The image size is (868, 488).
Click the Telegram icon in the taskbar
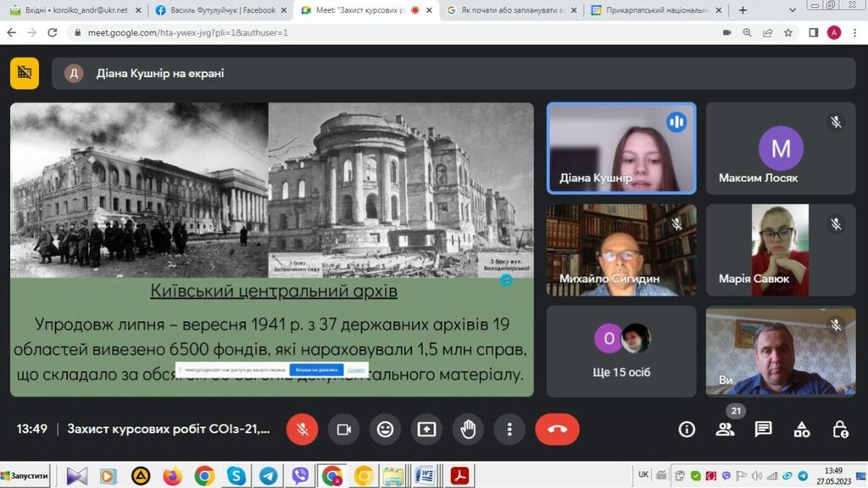coord(268,475)
